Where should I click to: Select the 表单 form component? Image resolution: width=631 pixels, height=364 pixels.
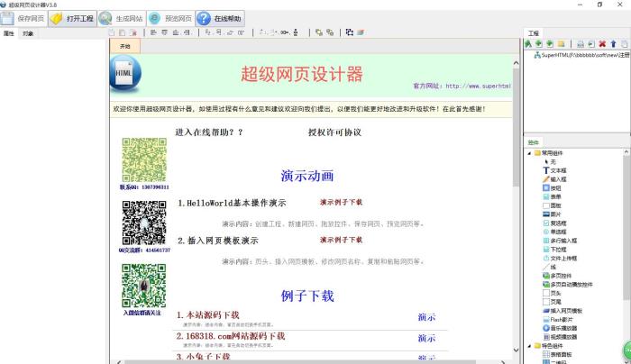coord(552,196)
